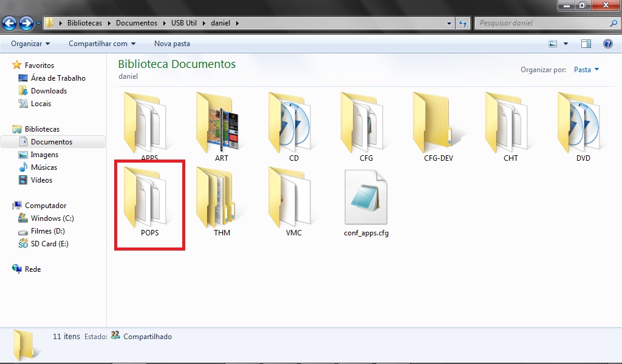Open the ART folder

[221, 124]
